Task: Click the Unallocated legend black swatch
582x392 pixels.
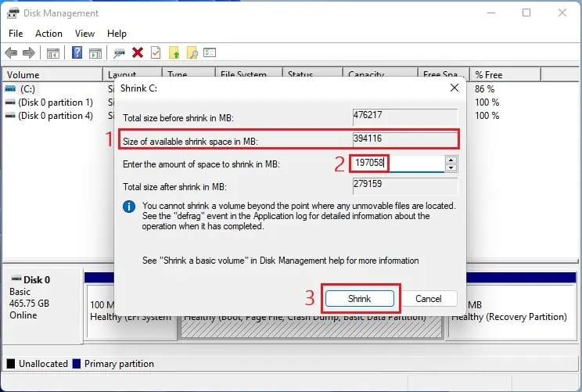Action: pyautogui.click(x=11, y=364)
